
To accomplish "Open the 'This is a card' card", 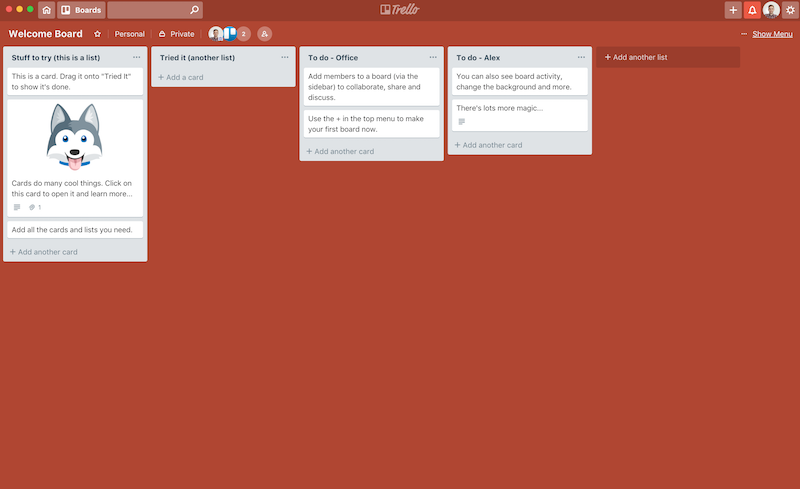I will (75, 82).
